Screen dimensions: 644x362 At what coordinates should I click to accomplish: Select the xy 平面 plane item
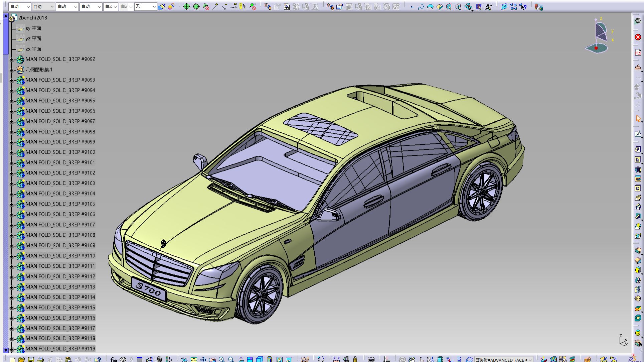tap(33, 28)
